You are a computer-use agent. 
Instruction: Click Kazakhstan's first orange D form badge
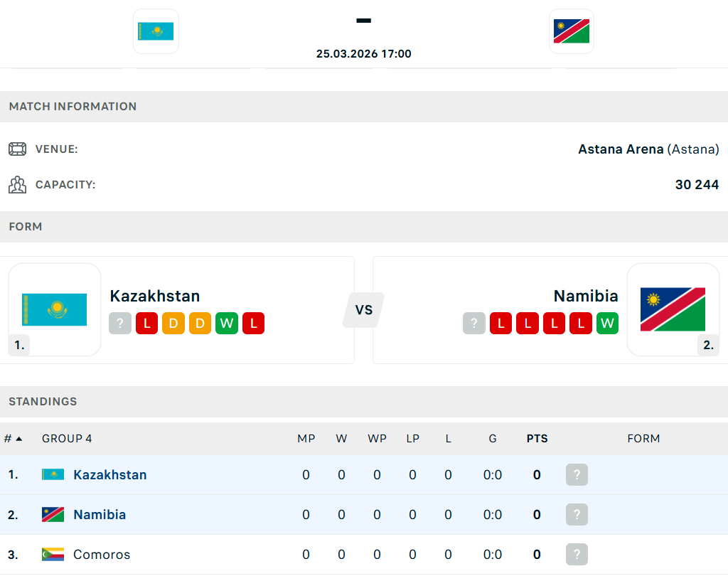tap(173, 324)
